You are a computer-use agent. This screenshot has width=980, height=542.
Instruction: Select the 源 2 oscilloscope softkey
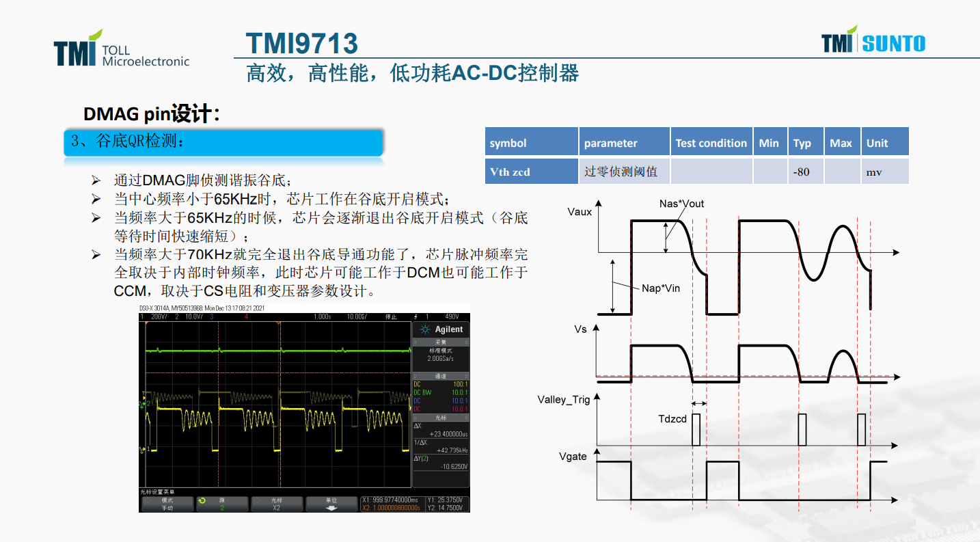[x=222, y=504]
